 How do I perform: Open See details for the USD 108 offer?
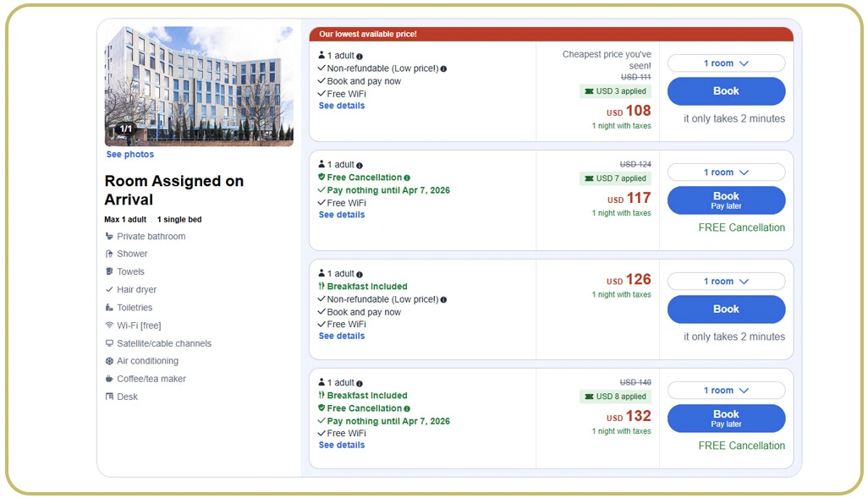[x=342, y=106]
